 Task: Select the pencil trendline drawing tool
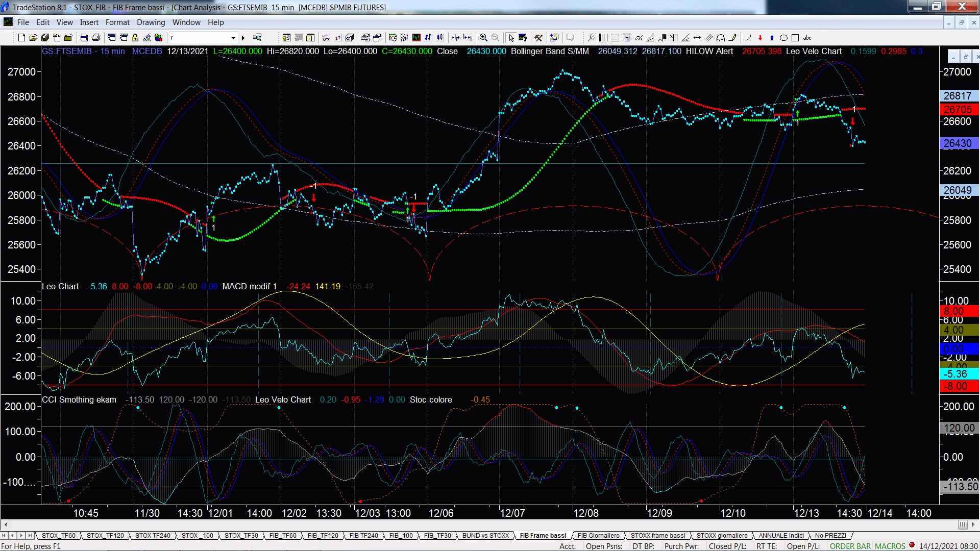pos(732,38)
